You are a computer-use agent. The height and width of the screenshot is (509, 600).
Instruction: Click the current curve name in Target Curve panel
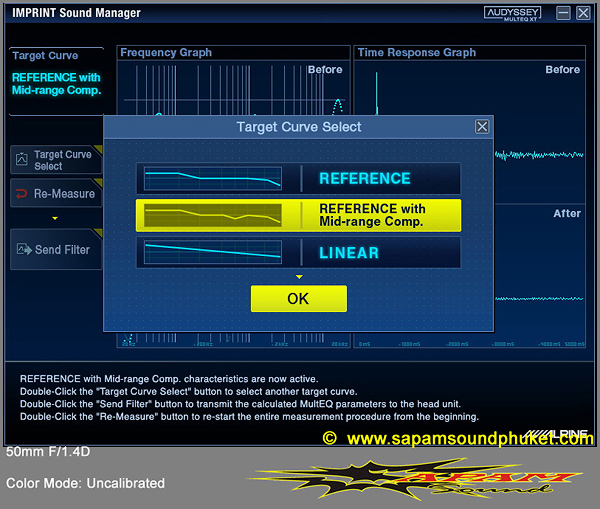coord(56,84)
